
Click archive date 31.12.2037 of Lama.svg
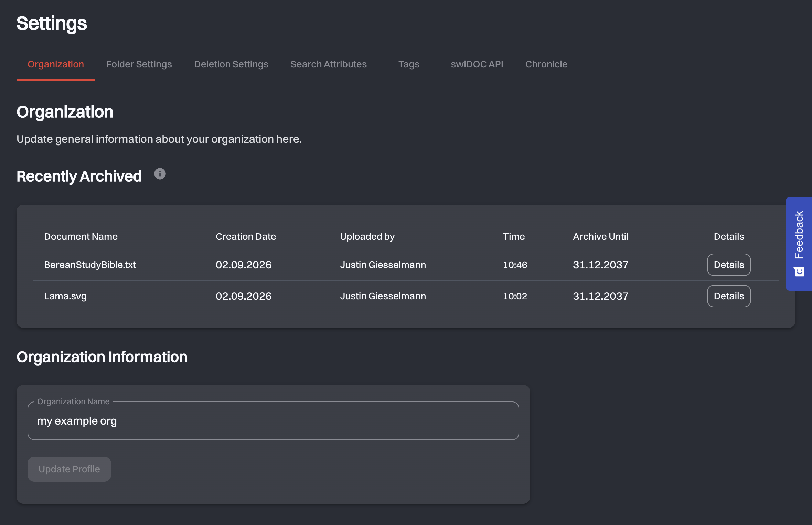(x=600, y=296)
